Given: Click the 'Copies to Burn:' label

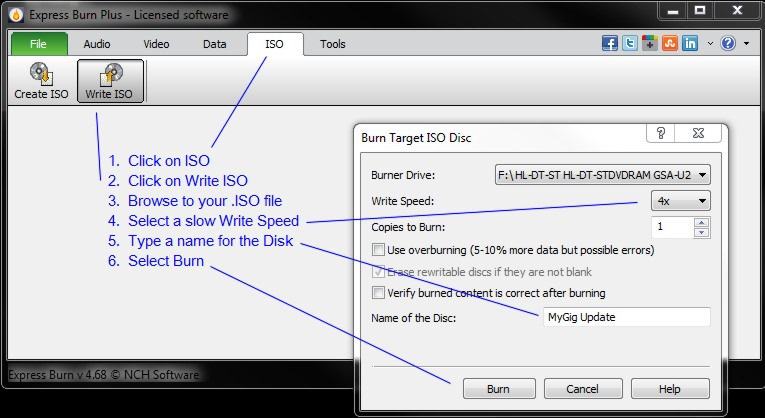Looking at the screenshot, I should (x=408, y=227).
